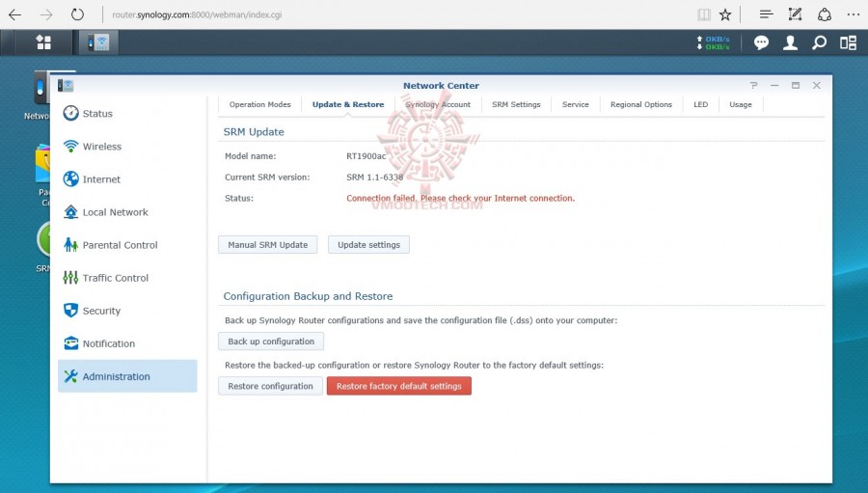Open browser share icon

pyautogui.click(x=825, y=14)
